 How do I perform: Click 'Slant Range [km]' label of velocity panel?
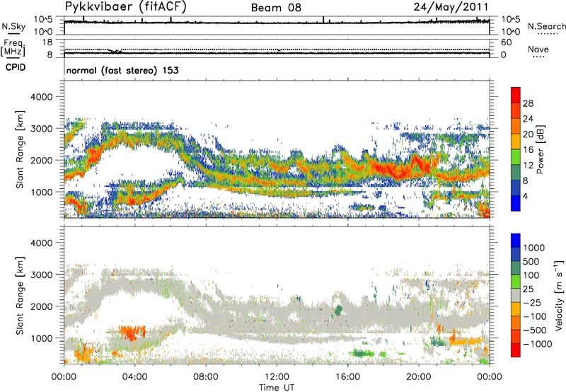[x=20, y=296]
